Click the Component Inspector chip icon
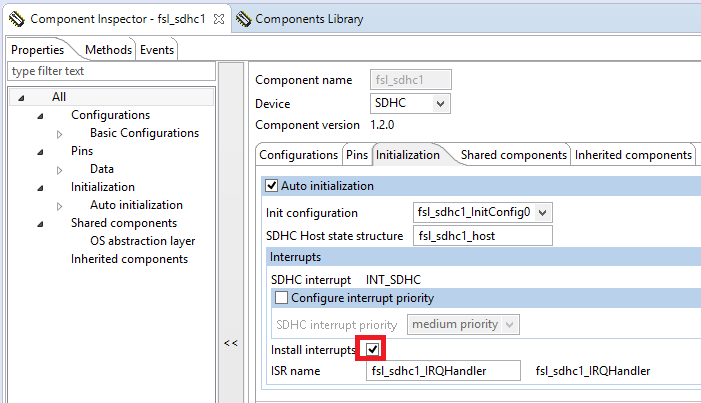The width and height of the screenshot is (701, 403). 16,19
